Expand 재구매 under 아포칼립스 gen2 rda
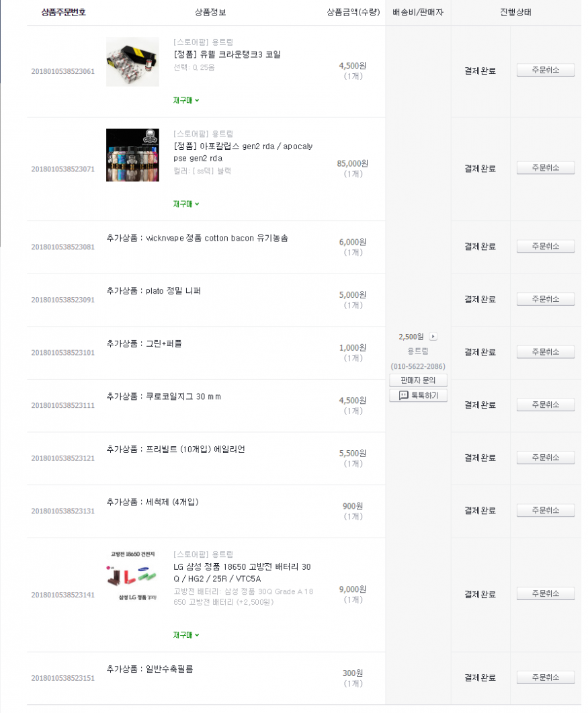 (186, 204)
